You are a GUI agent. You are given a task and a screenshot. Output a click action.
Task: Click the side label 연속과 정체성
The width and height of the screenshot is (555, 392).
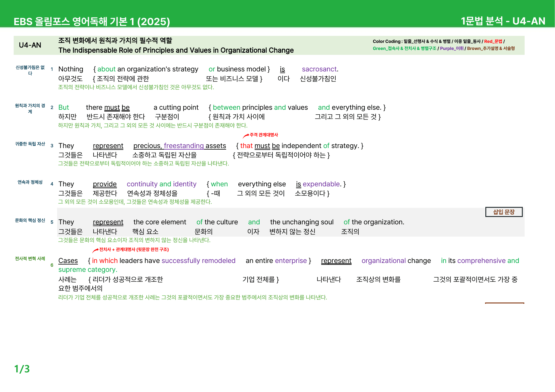pyautogui.click(x=30, y=182)
